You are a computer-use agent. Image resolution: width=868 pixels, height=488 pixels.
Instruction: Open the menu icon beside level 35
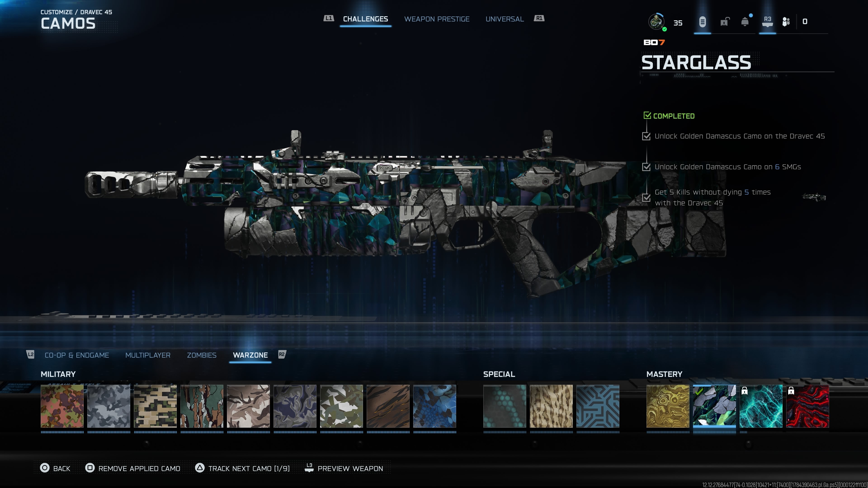[702, 22]
